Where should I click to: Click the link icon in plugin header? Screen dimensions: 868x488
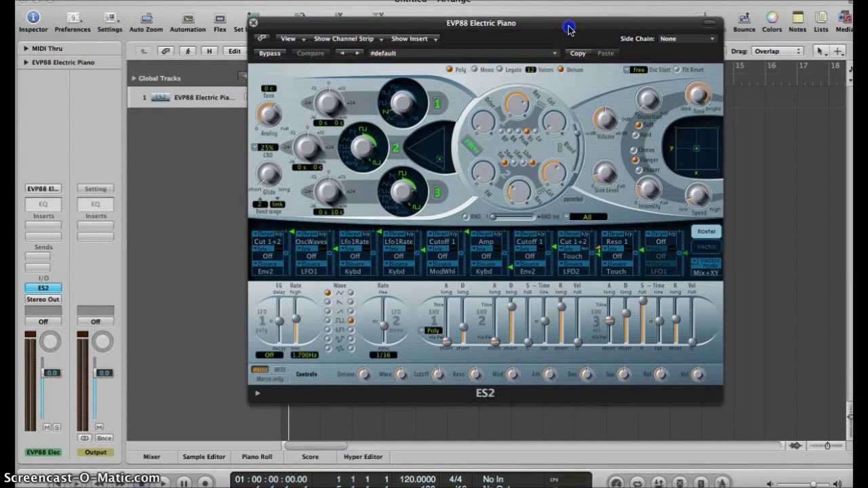262,39
